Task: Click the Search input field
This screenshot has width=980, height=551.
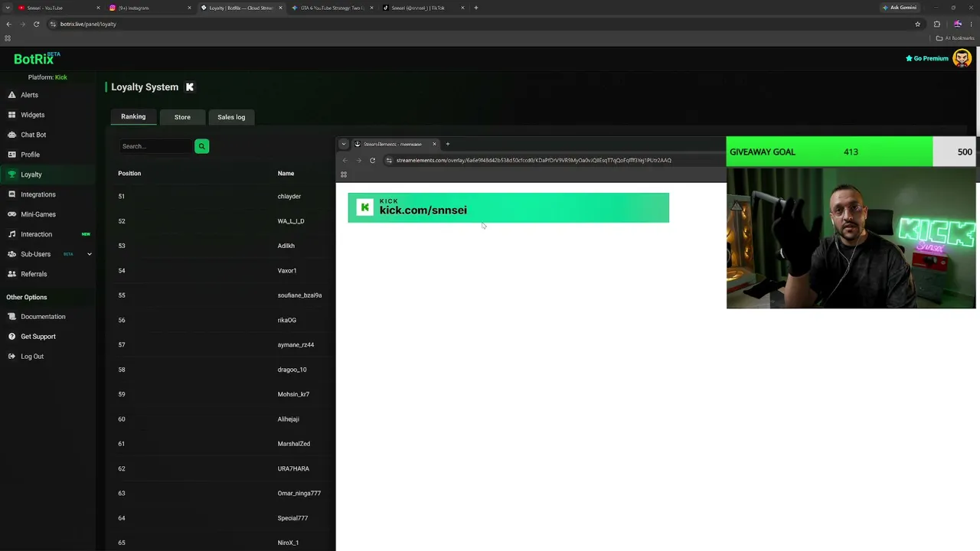Action: (156, 146)
